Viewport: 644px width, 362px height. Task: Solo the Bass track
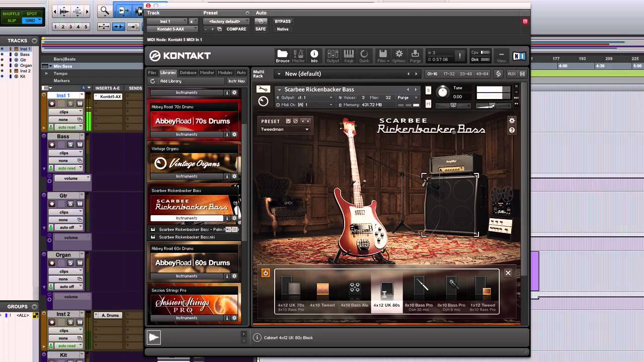pyautogui.click(x=70, y=145)
